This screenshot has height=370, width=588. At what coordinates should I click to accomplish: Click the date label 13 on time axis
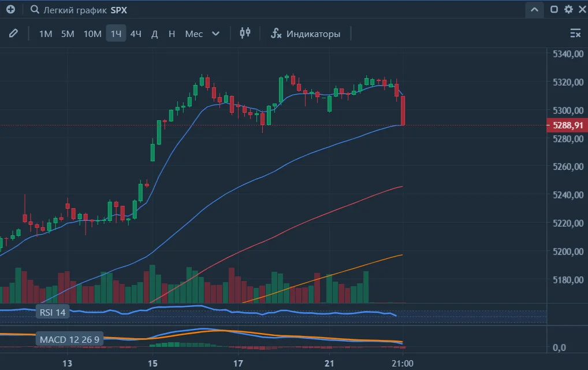tap(67, 364)
